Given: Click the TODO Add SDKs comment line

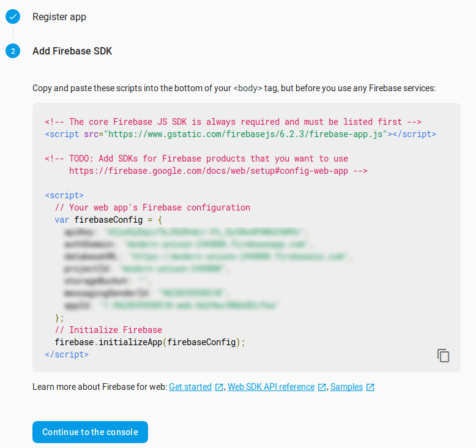Looking at the screenshot, I should pyautogui.click(x=196, y=159).
